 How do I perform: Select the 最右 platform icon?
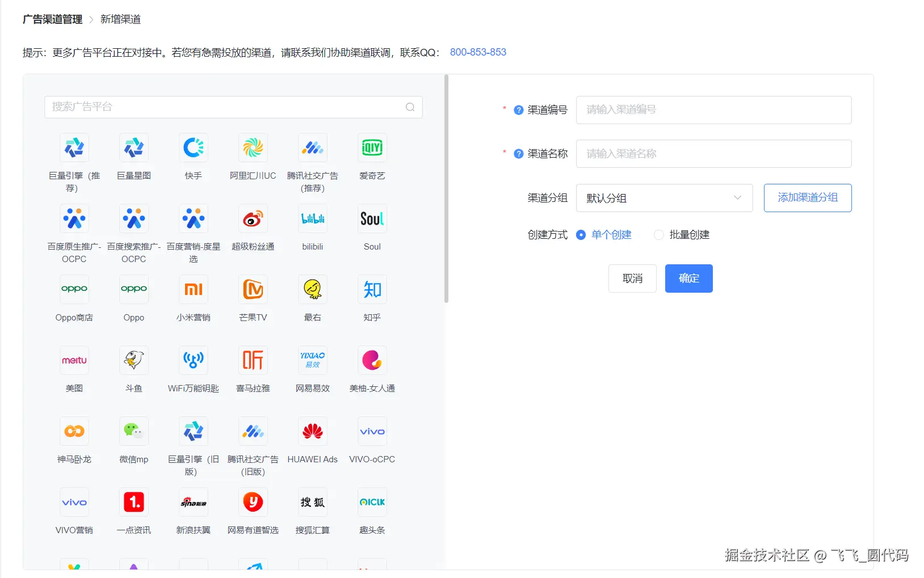point(313,289)
